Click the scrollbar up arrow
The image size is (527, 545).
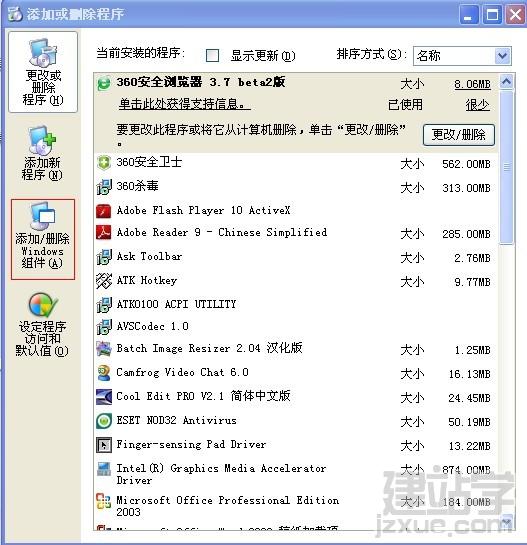506,82
